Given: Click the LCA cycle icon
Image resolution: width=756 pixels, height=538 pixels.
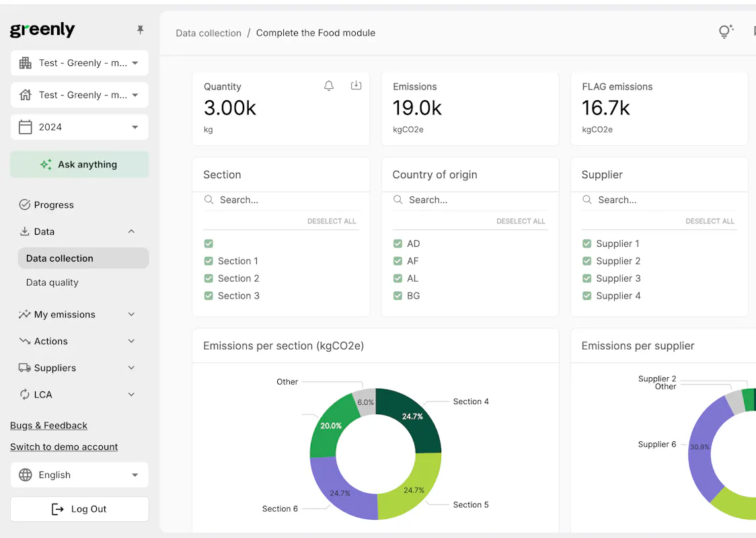Looking at the screenshot, I should pyautogui.click(x=25, y=394).
